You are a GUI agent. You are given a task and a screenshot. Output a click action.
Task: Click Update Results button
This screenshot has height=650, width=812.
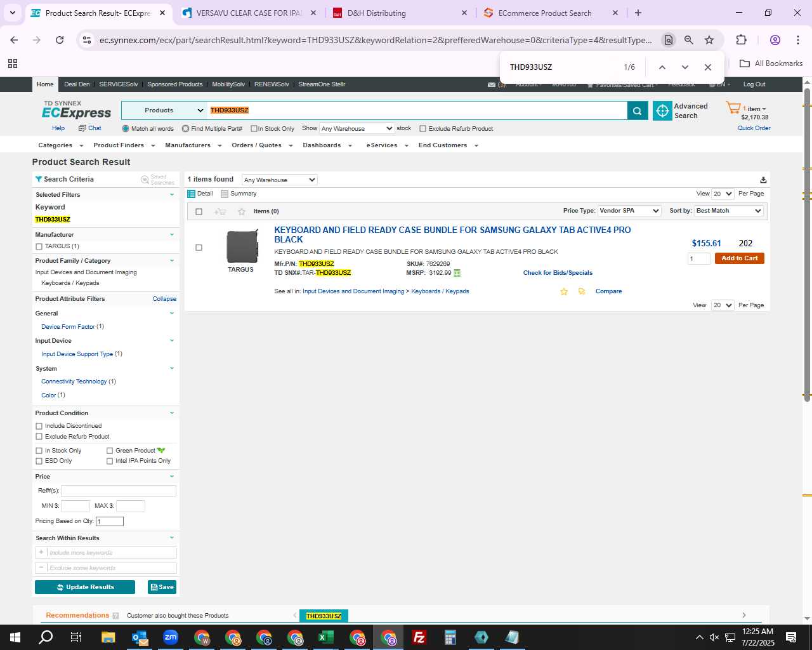pyautogui.click(x=85, y=587)
